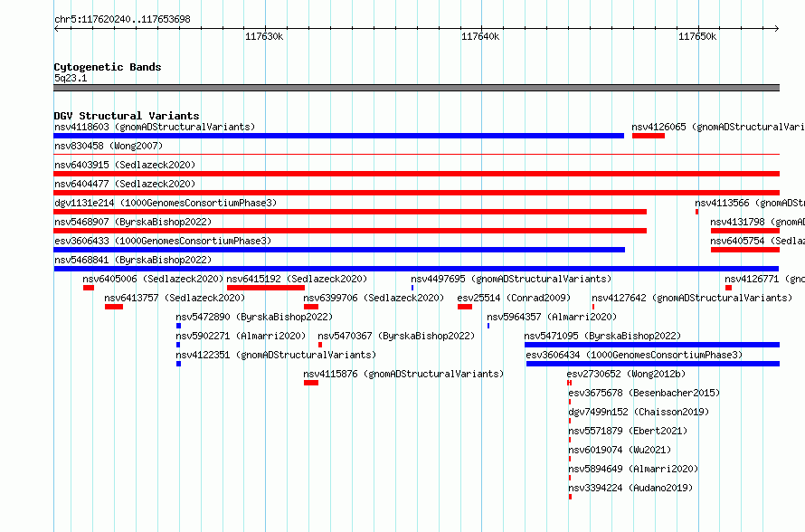This screenshot has height=532, width=805.
Task: Click the red bar under esv25514
Action: pyautogui.click(x=465, y=307)
